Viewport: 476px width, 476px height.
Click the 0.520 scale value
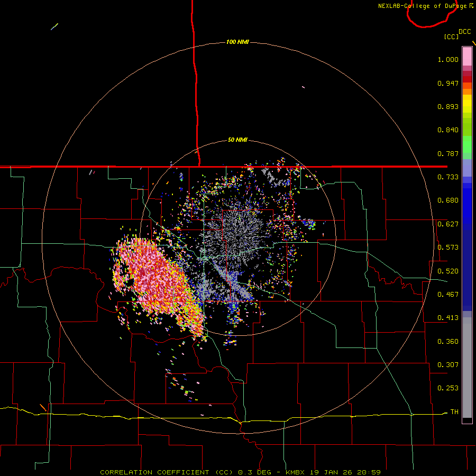point(448,271)
